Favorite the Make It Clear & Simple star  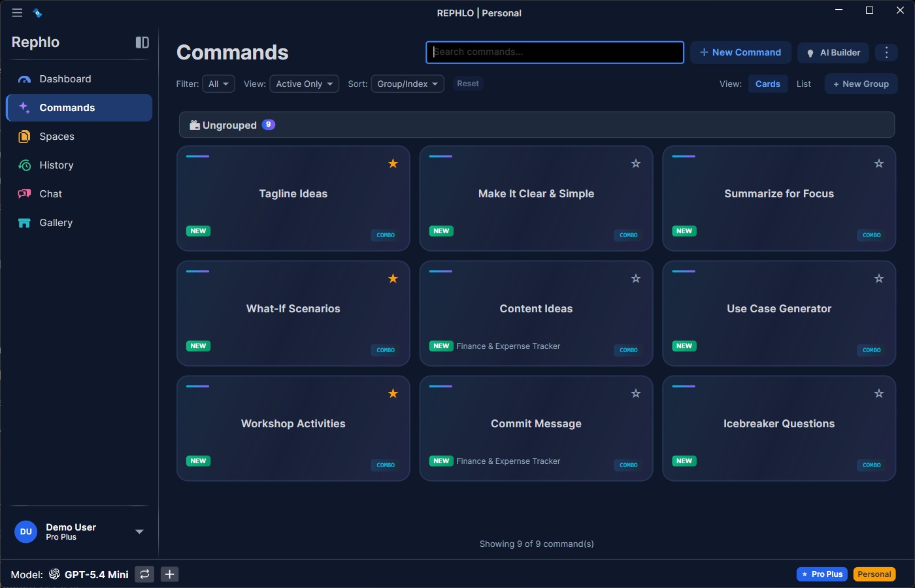[x=636, y=163]
